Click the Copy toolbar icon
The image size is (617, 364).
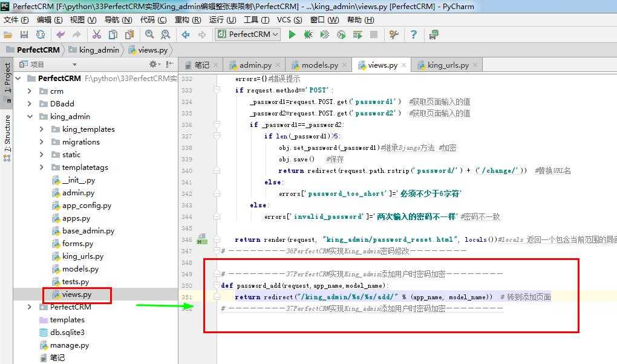(113, 34)
